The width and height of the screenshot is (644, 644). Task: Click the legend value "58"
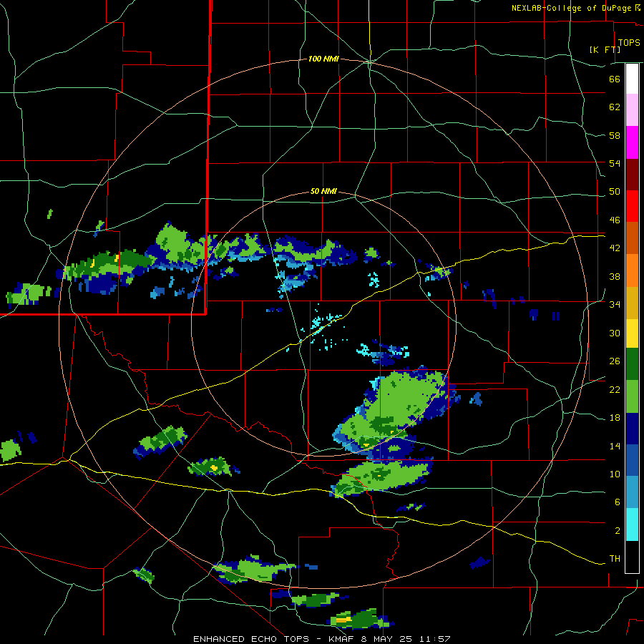(x=615, y=135)
